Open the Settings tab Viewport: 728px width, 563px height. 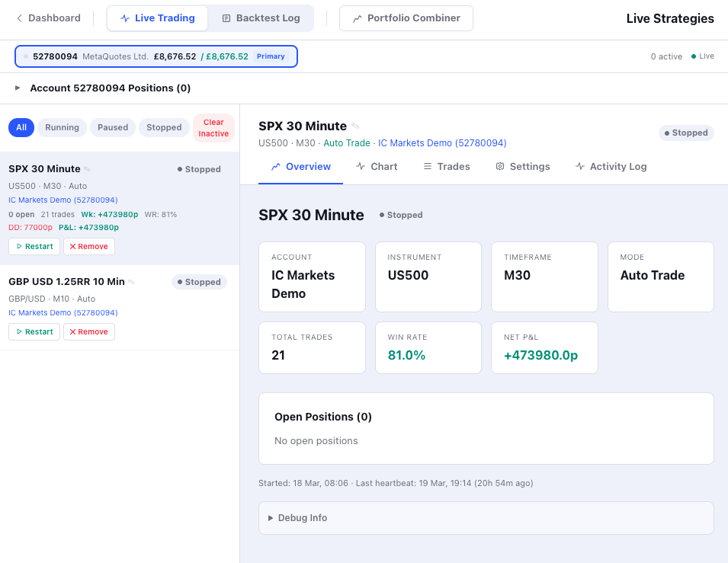(x=522, y=166)
